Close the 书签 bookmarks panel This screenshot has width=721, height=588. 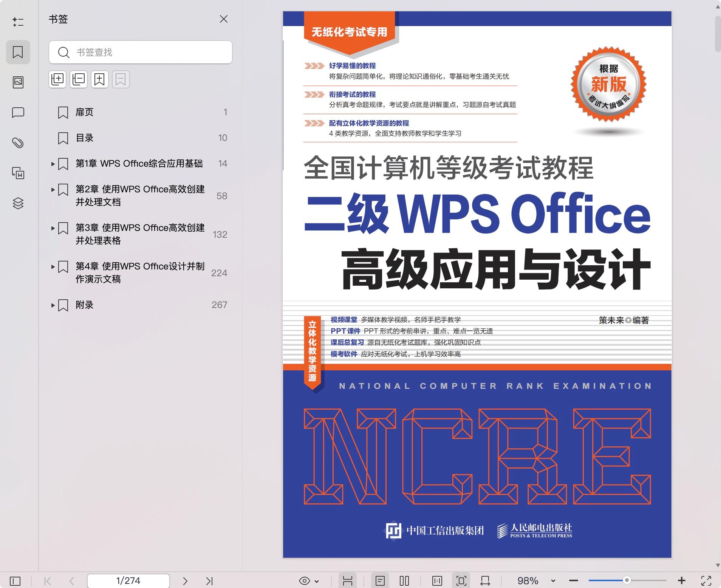pos(224,19)
